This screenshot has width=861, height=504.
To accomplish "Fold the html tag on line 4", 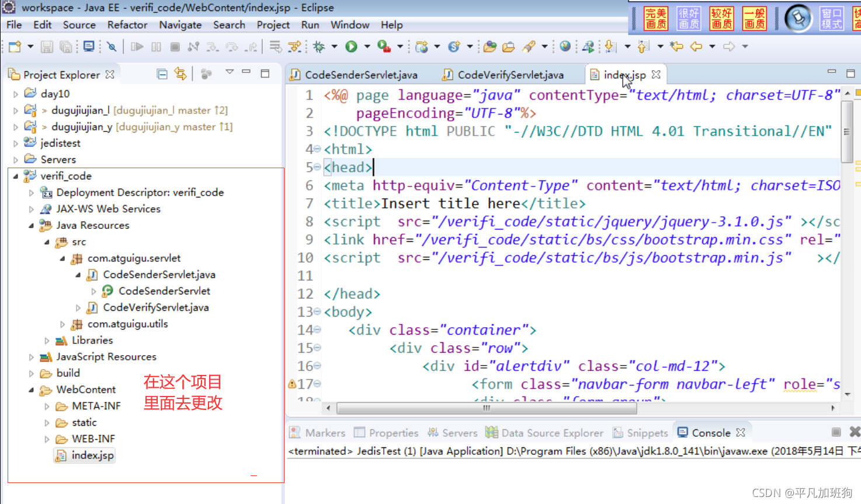I will 317,149.
